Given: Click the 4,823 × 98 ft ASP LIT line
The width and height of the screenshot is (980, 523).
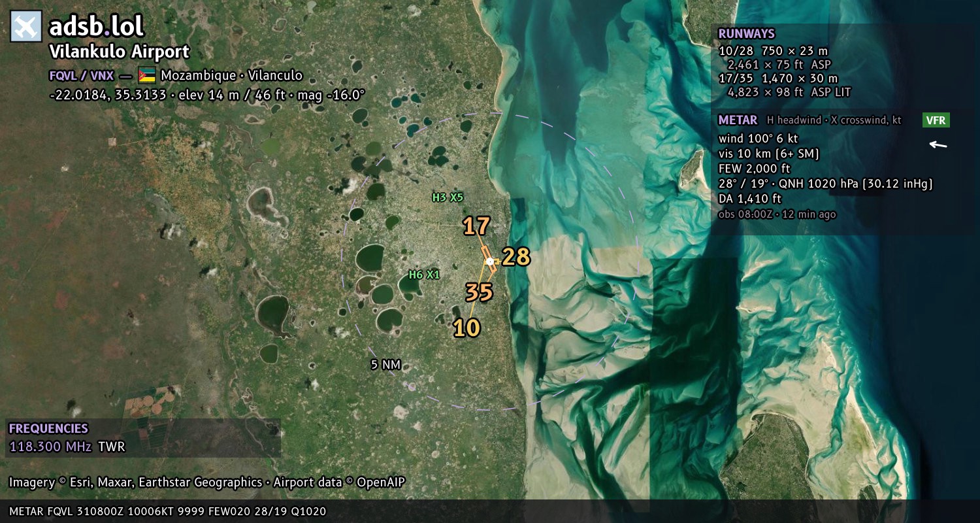Looking at the screenshot, I should click(789, 92).
